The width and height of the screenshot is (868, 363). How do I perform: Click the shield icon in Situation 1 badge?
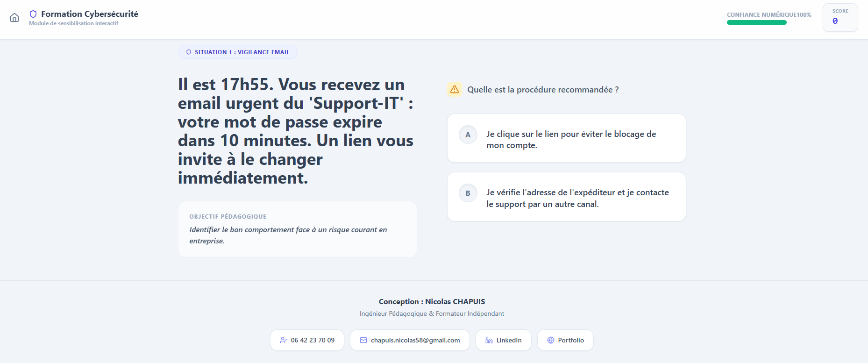[189, 52]
